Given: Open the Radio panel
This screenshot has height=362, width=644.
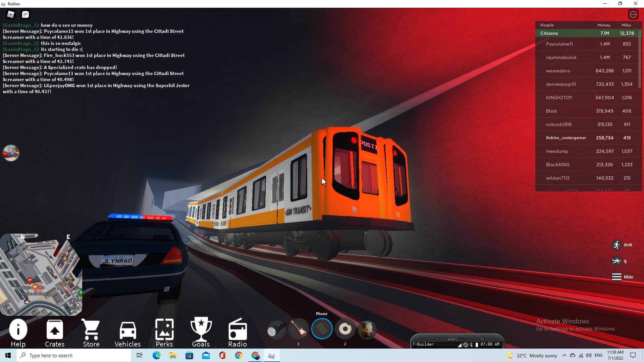Looking at the screenshot, I should 237,333.
